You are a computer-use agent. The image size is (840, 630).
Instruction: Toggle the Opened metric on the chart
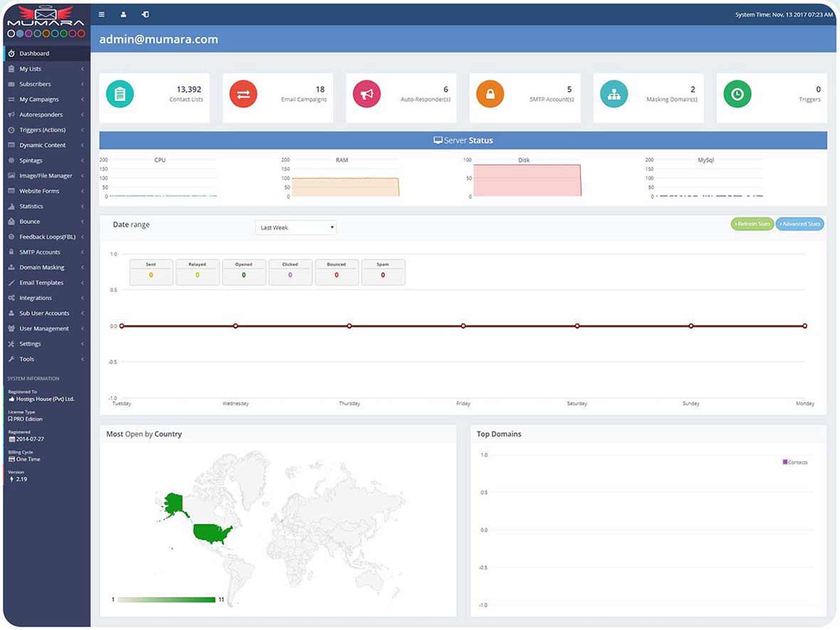click(243, 271)
